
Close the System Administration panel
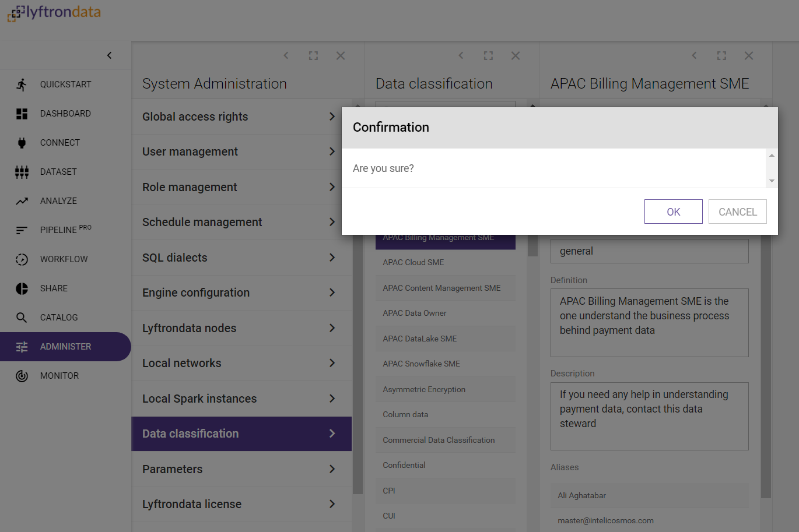pos(341,55)
